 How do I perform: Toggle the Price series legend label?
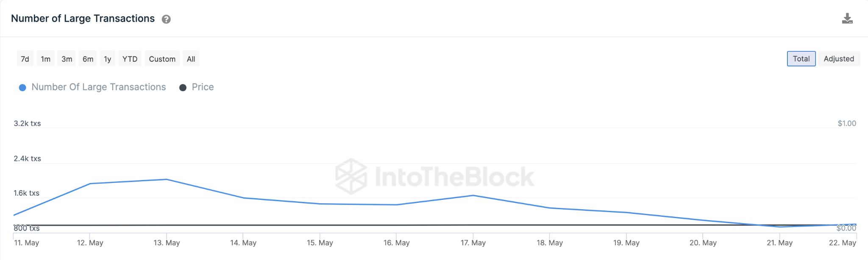click(203, 87)
